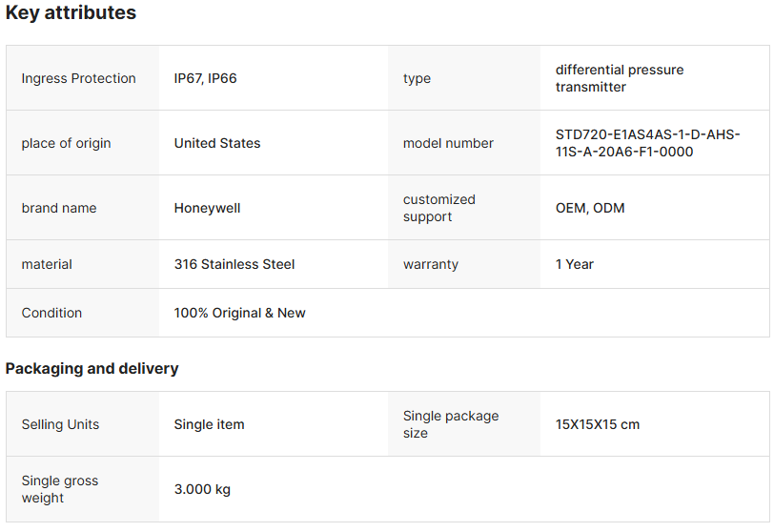Click the Packaging and delivery heading
The height and width of the screenshot is (532, 774).
(x=92, y=368)
